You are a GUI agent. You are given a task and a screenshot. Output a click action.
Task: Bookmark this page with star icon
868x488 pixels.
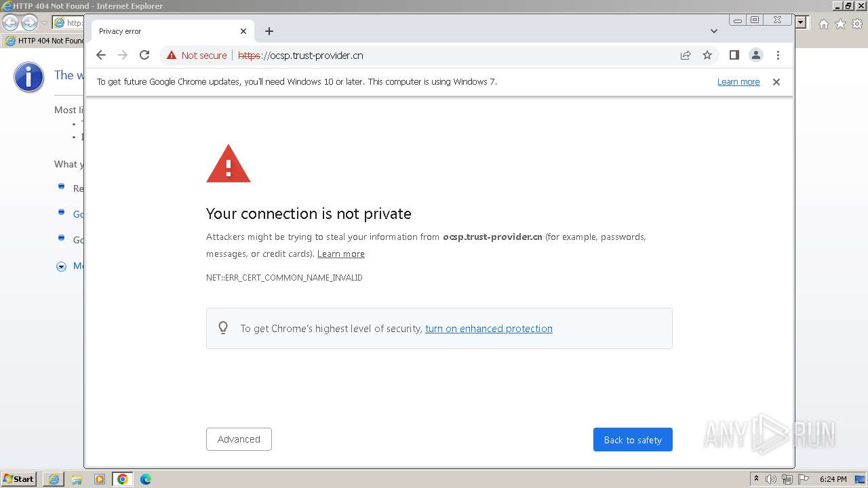(707, 56)
